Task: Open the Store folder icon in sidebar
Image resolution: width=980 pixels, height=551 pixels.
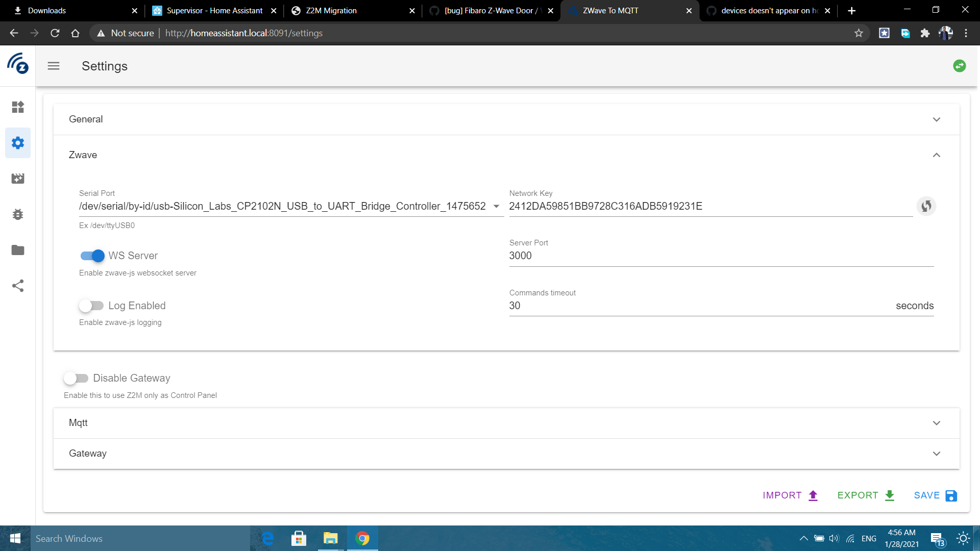Action: click(x=18, y=250)
